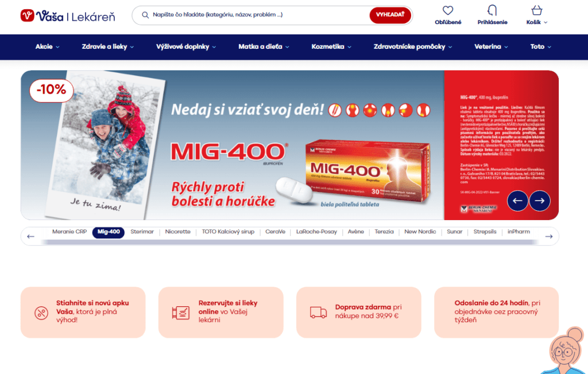Select the Meranie CRP tab
Viewport: 588px width, 374px height.
click(69, 232)
